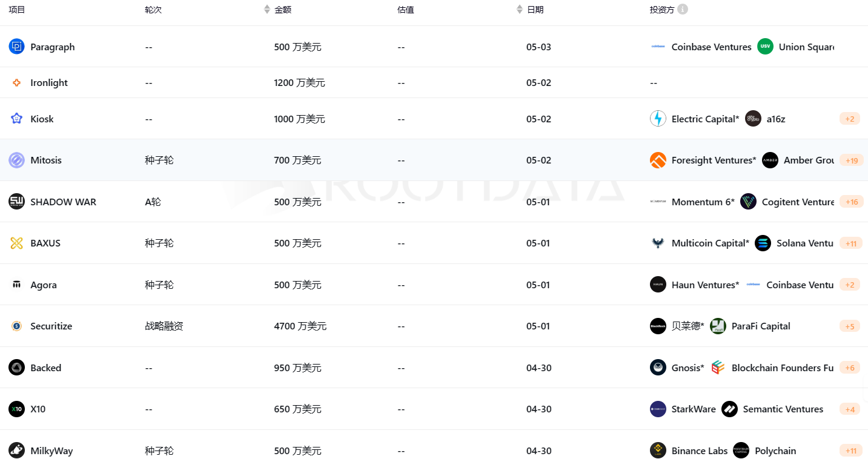Click the 轮次 column header
Image resolution: width=868 pixels, height=459 pixels.
click(x=153, y=10)
